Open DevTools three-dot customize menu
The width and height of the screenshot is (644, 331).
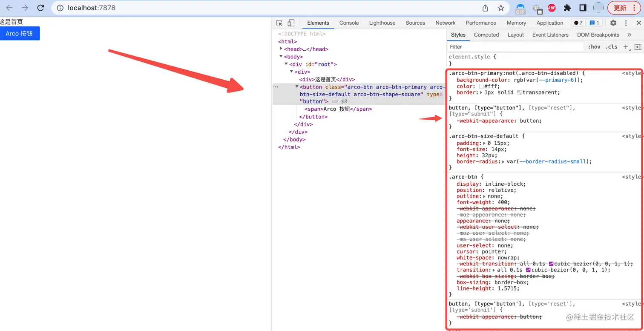[x=626, y=23]
